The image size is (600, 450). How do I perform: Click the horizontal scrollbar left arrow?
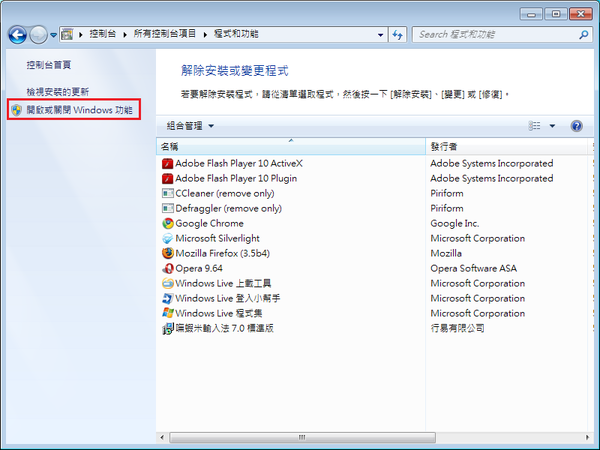coord(162,437)
